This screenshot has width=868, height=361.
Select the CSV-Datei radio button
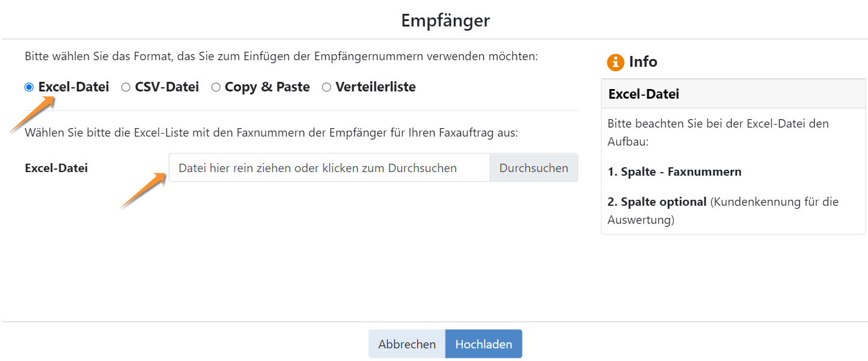(126, 87)
